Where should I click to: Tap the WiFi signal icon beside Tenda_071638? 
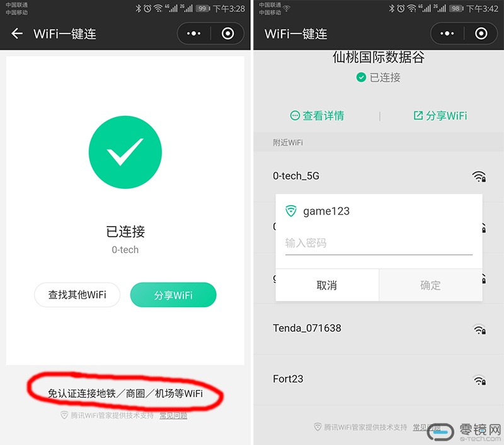(479, 329)
